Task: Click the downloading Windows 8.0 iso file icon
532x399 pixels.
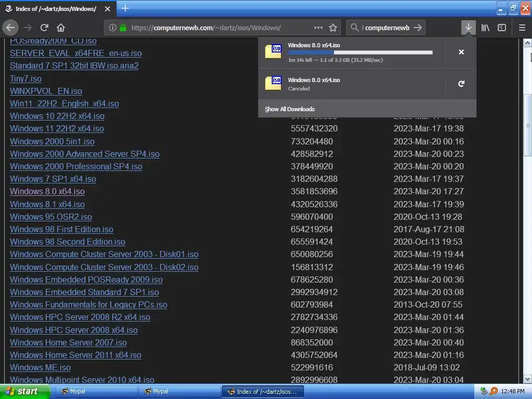Action: point(273,51)
